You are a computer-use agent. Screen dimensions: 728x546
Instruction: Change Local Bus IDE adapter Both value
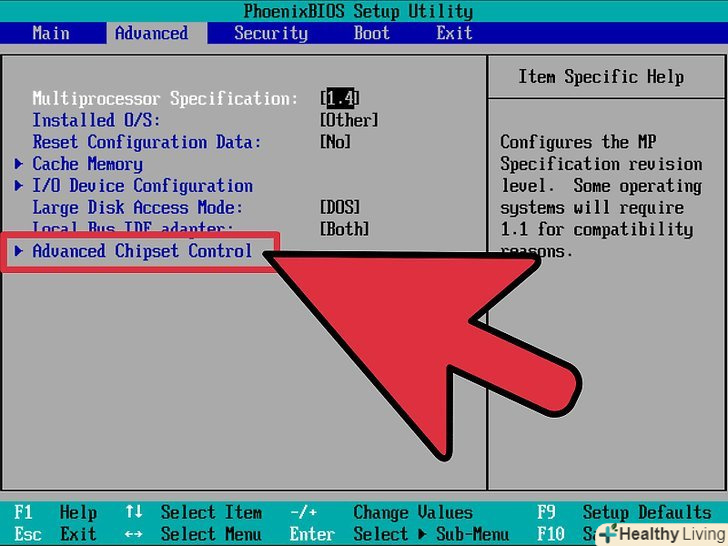[x=344, y=229]
